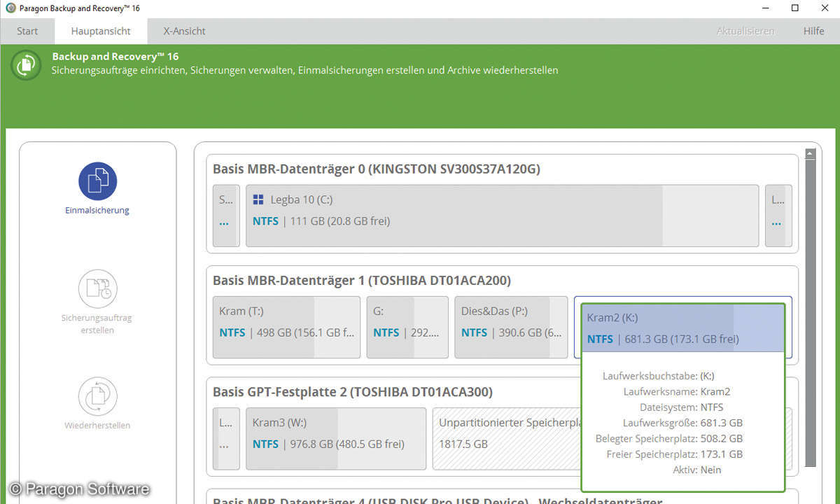
Task: Click the Sicherungsauftrag erstellen label
Action: (97, 323)
